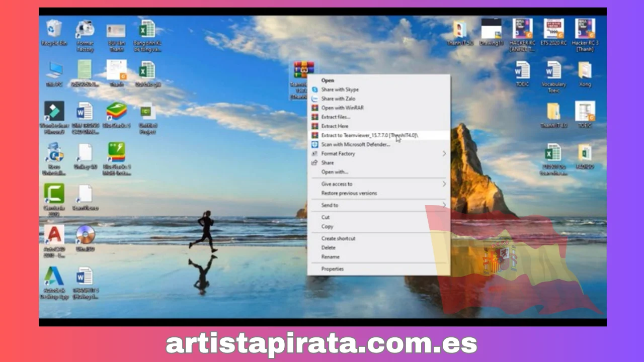The width and height of the screenshot is (644, 362).
Task: Select the FADIGO desktop item
Action: (585, 156)
